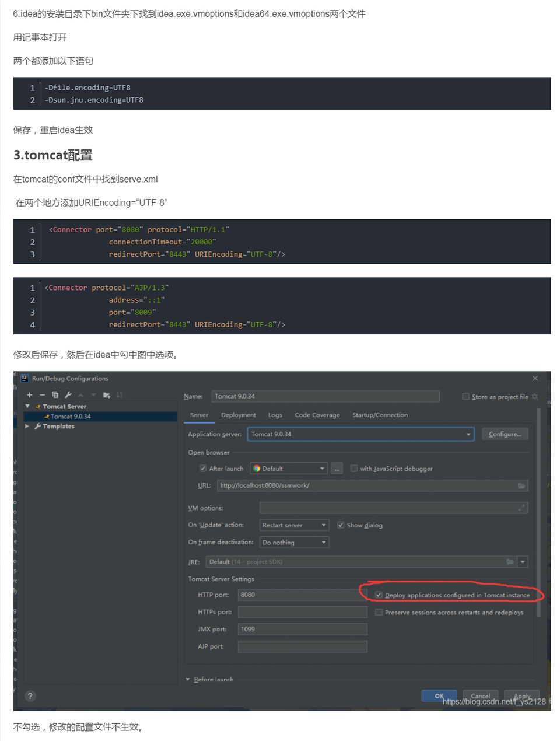Toggle the with JavaScript debugger checkbox
560x741 pixels.
pyautogui.click(x=354, y=469)
